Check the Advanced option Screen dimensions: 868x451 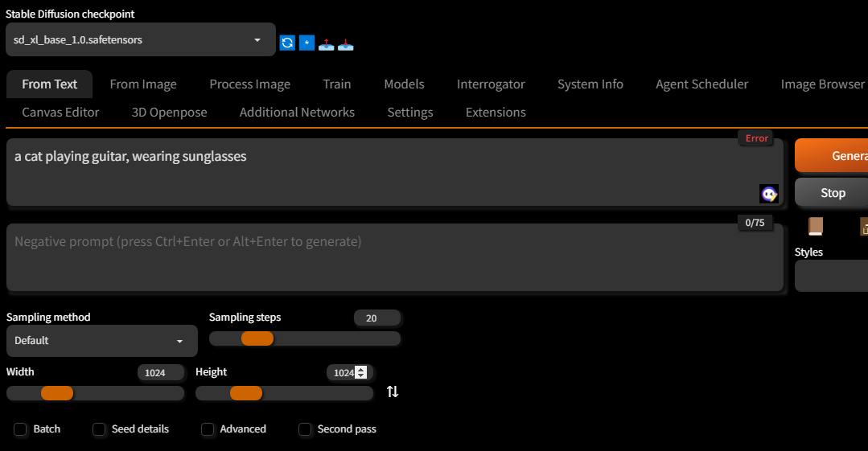click(208, 429)
